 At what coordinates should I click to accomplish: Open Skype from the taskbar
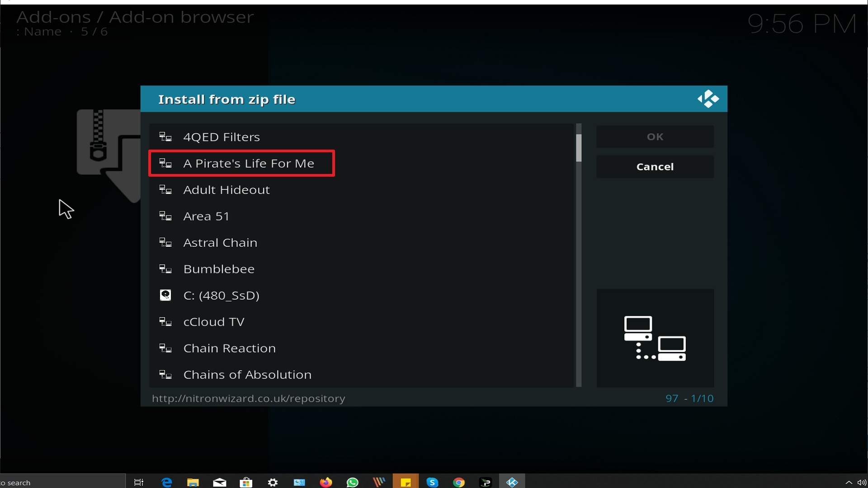(432, 482)
